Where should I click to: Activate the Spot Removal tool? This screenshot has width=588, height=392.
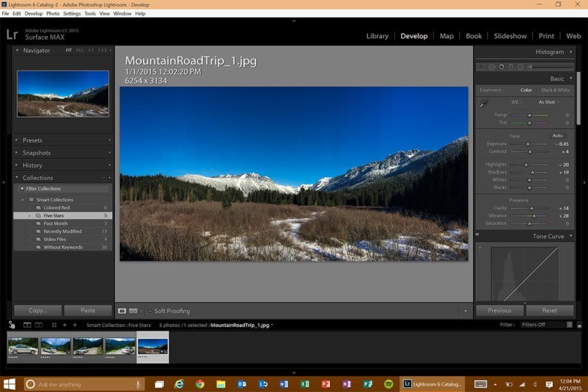492,66
